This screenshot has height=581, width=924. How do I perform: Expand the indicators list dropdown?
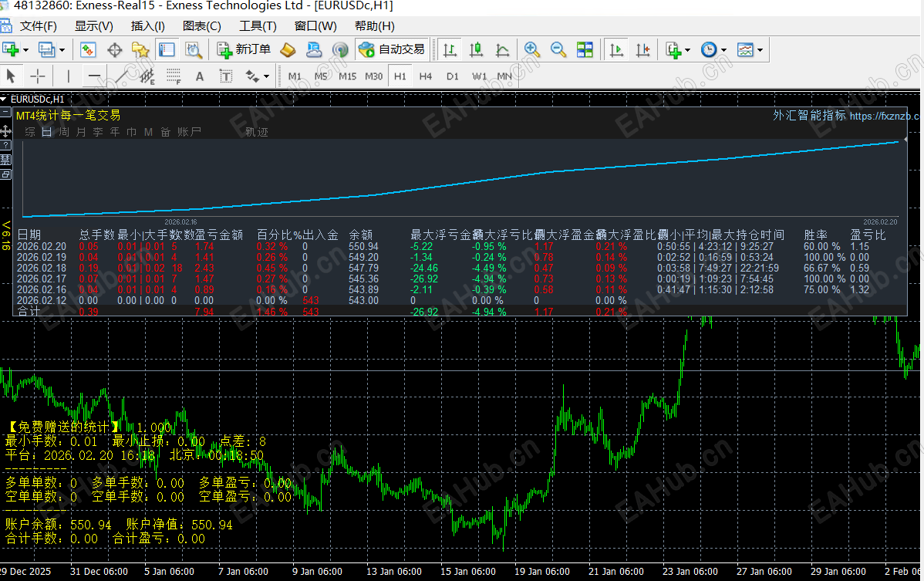tap(687, 51)
